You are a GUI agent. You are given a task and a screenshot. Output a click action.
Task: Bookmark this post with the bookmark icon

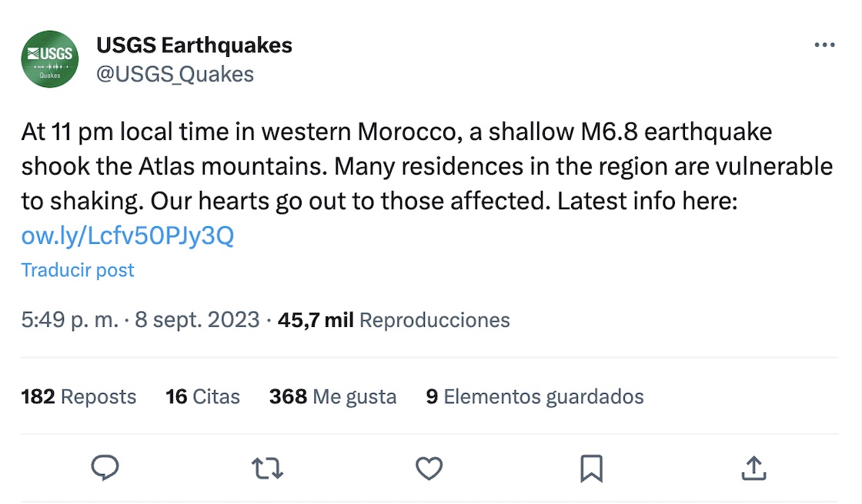(x=591, y=468)
